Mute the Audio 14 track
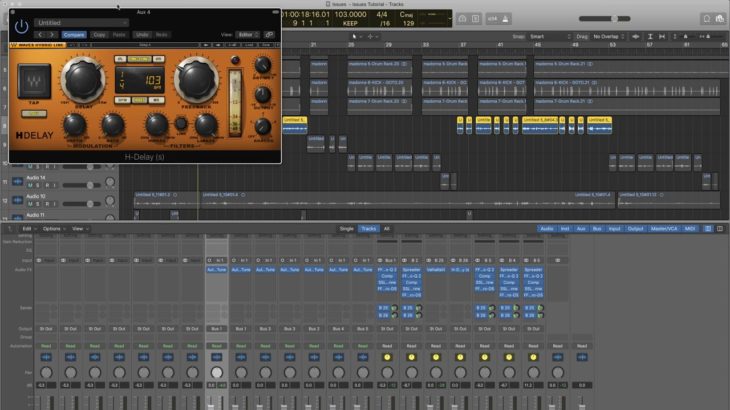This screenshot has height=410, width=730. 30,185
